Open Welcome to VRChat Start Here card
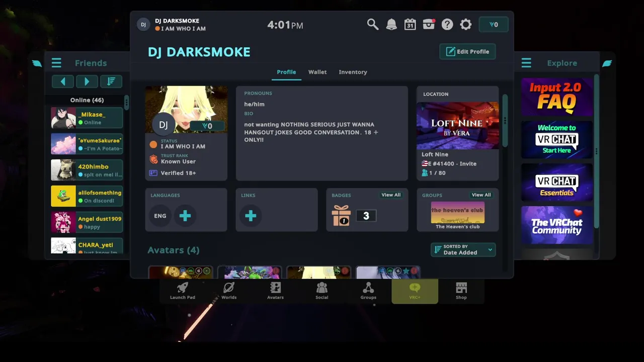644x362 pixels. pos(556,140)
